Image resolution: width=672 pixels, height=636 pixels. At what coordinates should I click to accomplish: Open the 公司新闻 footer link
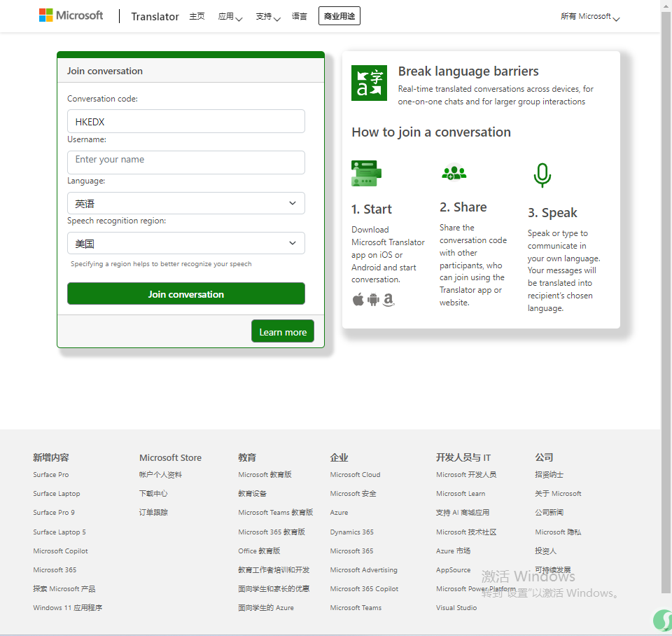(549, 512)
